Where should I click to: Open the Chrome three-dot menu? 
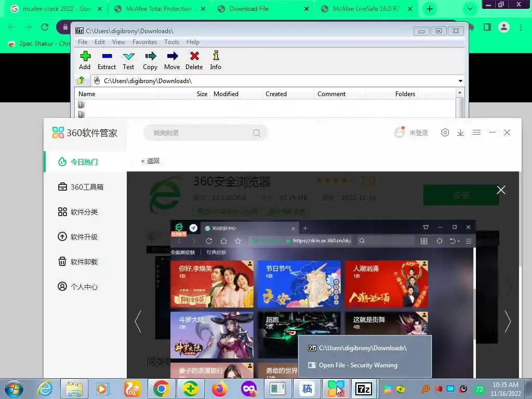pyautogui.click(x=521, y=27)
